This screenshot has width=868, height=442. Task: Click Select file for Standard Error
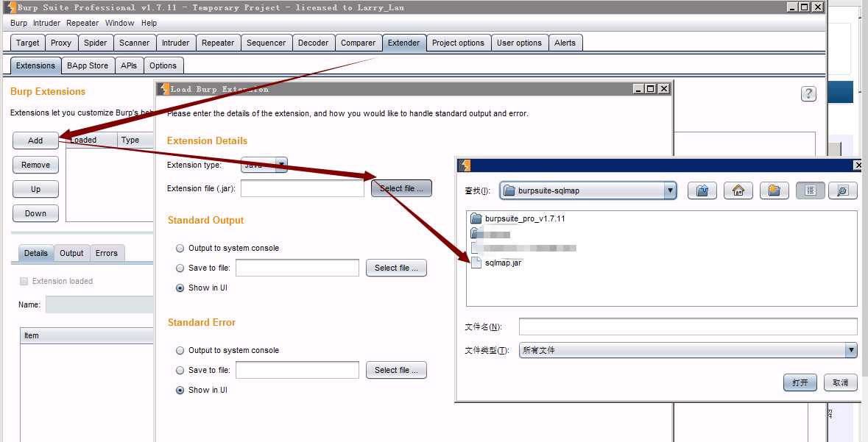click(396, 370)
